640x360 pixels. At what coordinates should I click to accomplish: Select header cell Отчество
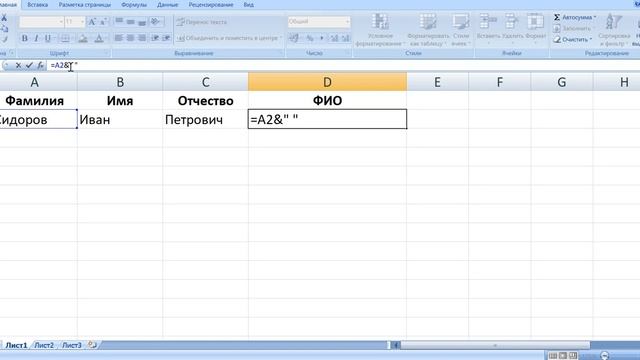205,100
